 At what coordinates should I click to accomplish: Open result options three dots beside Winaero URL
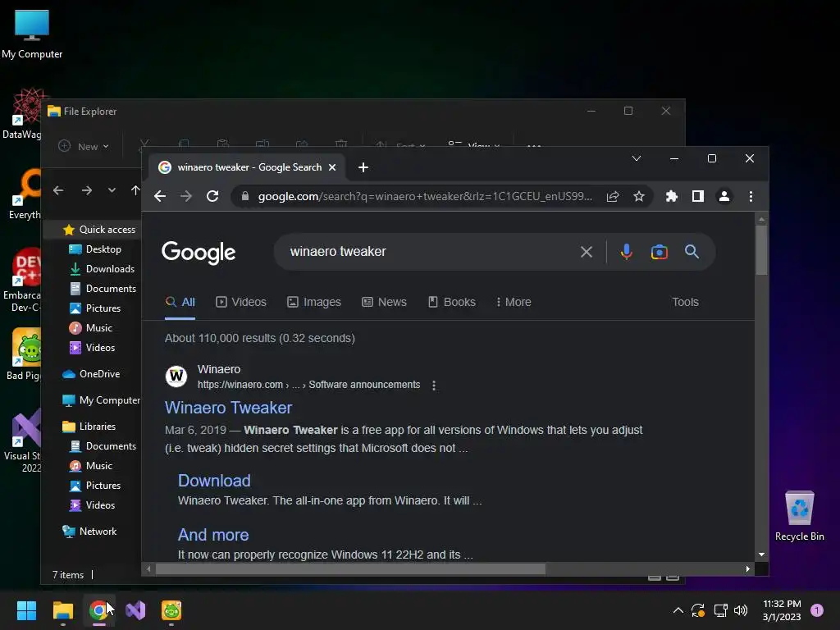point(434,386)
